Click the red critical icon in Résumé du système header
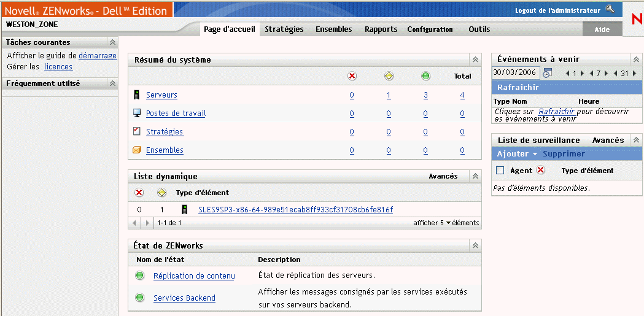 pyautogui.click(x=352, y=76)
